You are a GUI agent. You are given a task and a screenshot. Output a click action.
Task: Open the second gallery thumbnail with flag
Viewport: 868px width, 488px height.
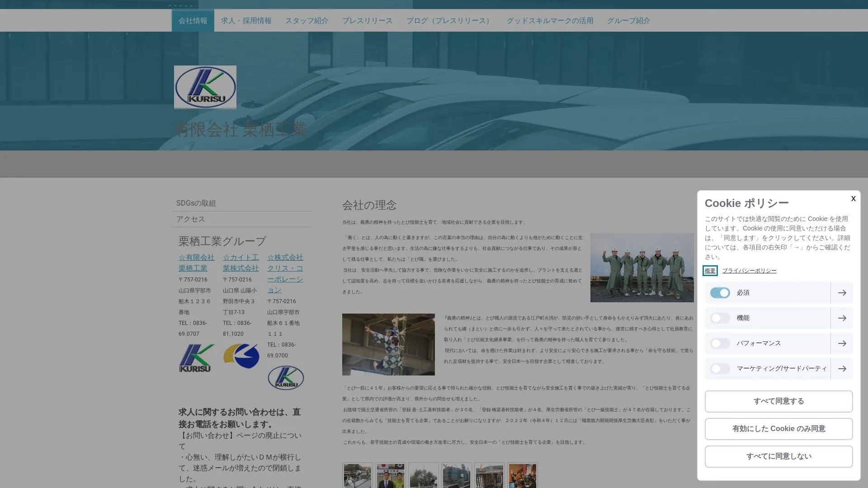pos(390,475)
